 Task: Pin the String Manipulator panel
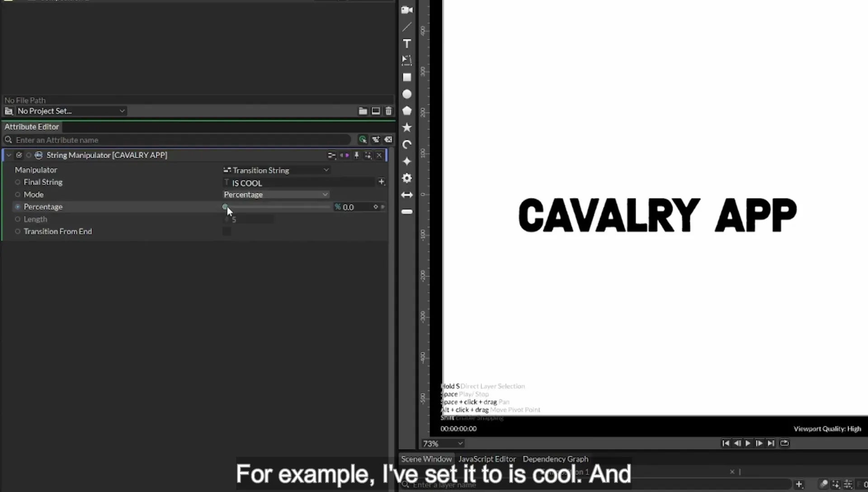[356, 155]
